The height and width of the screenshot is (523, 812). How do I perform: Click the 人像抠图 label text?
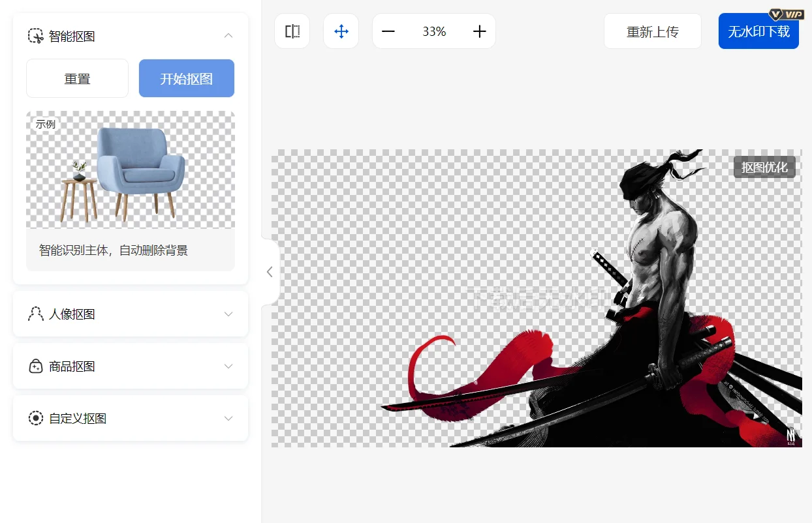[72, 314]
